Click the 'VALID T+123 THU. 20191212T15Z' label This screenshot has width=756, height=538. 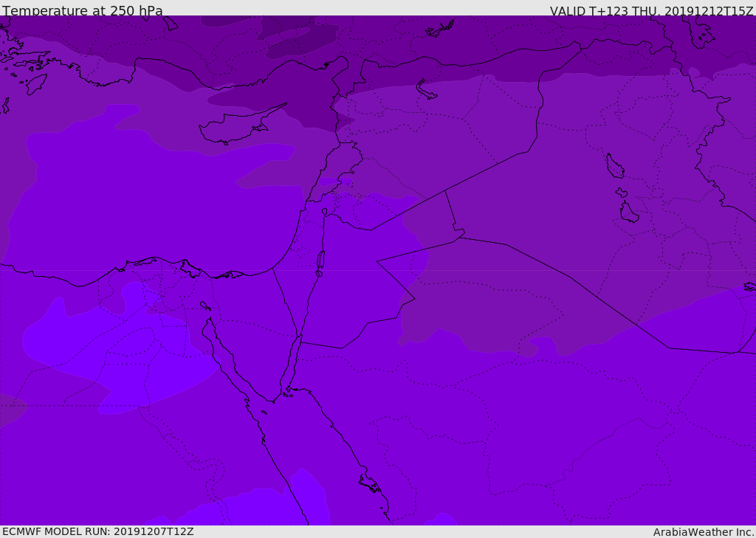tap(651, 11)
